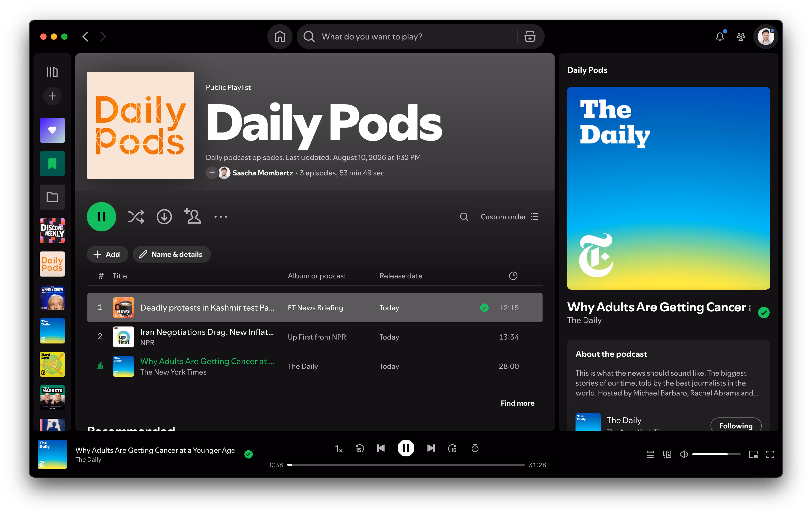The height and width of the screenshot is (516, 812).
Task: Click FT News Briefing podcast link
Action: click(x=315, y=308)
